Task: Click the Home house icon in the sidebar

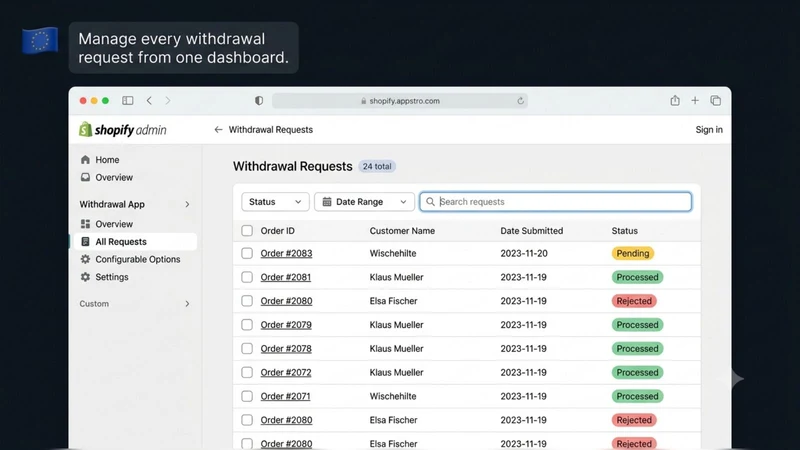Action: (x=85, y=160)
